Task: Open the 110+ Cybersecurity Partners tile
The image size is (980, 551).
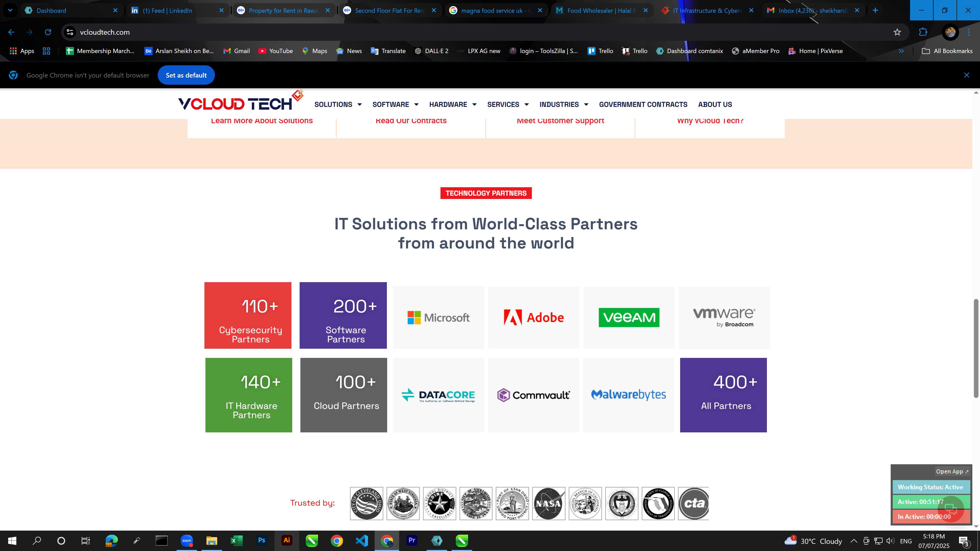Action: pos(248,315)
